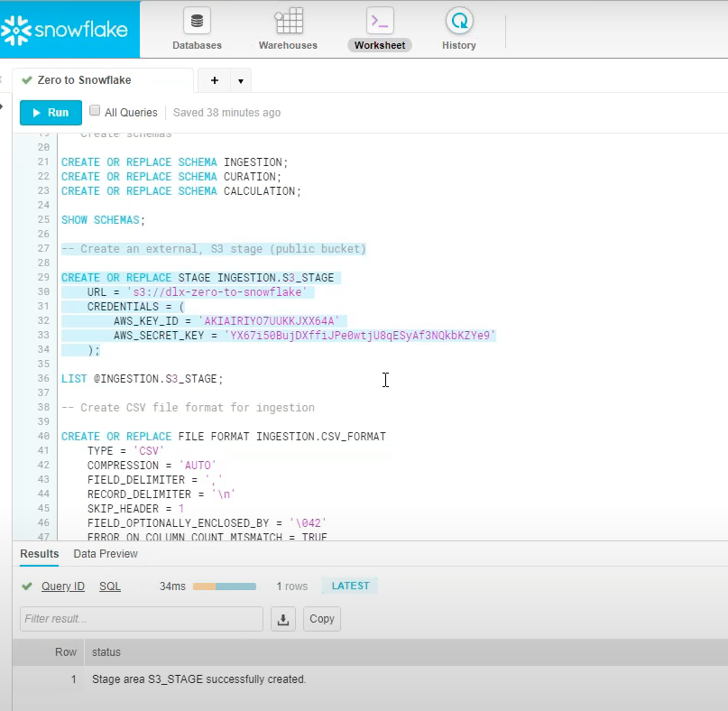Add a new worksheet with the plus icon
The image size is (728, 711).
pyautogui.click(x=215, y=80)
